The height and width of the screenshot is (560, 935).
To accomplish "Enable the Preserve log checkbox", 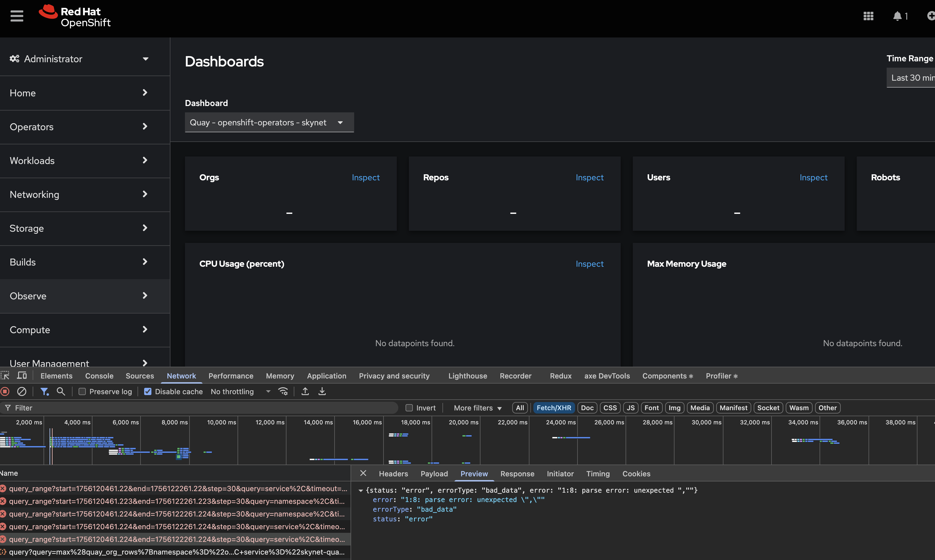I will click(82, 392).
